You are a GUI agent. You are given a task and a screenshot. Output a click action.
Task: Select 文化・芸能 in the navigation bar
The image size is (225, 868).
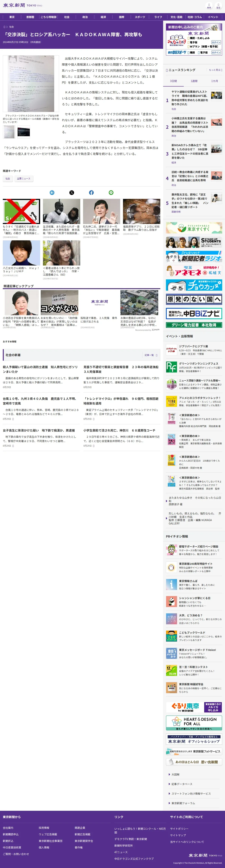(x=176, y=17)
